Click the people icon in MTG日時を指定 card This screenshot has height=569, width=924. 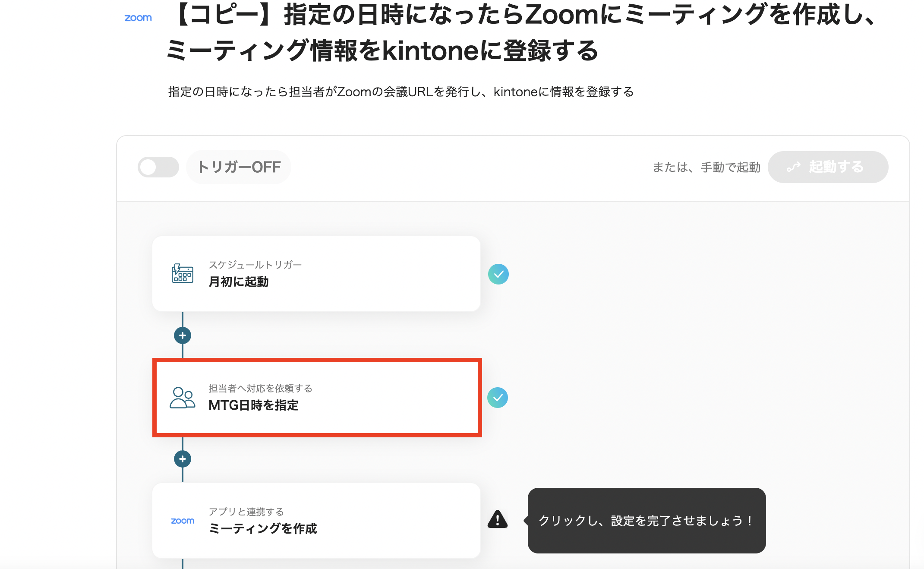(x=183, y=398)
